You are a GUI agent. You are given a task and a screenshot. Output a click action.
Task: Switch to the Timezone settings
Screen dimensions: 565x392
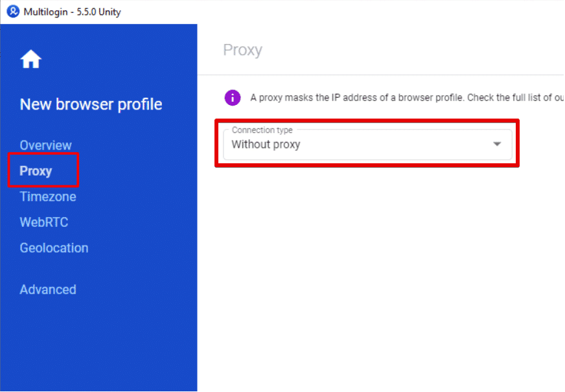point(48,197)
